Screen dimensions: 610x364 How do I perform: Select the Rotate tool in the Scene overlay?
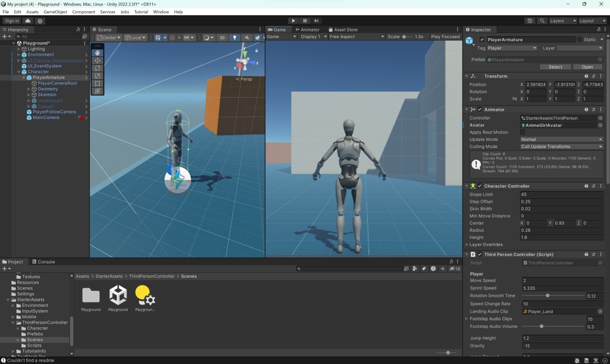[x=98, y=68]
